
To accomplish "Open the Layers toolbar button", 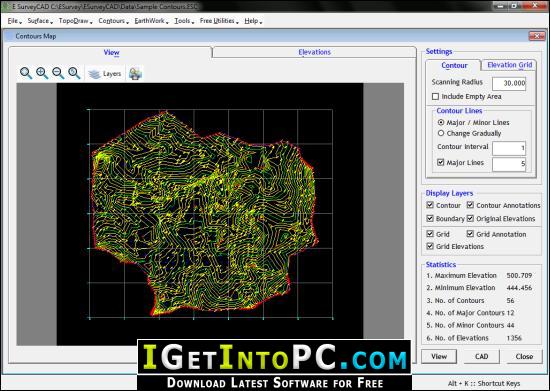I will coord(105,74).
